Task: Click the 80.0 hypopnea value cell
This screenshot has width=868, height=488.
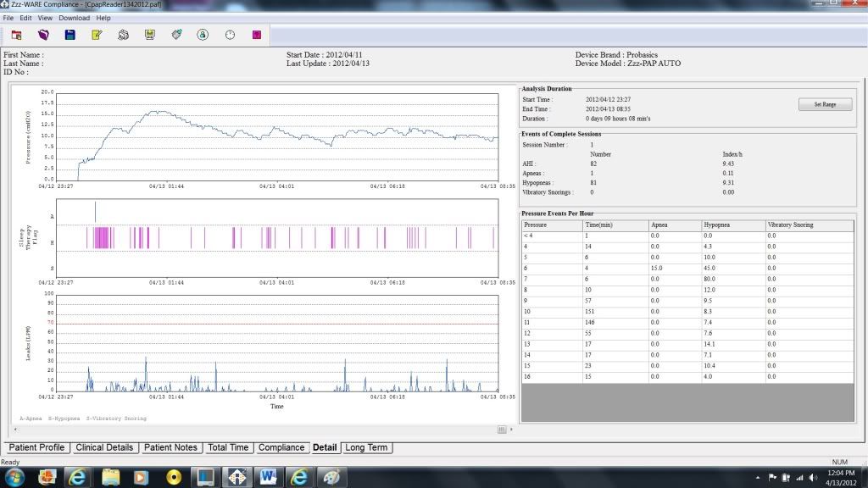Action: (x=733, y=279)
